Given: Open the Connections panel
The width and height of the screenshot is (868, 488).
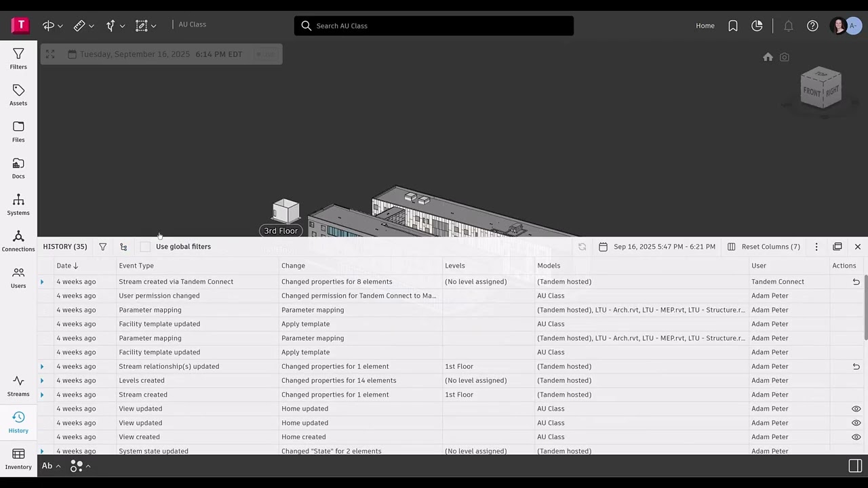Looking at the screenshot, I should [18, 241].
